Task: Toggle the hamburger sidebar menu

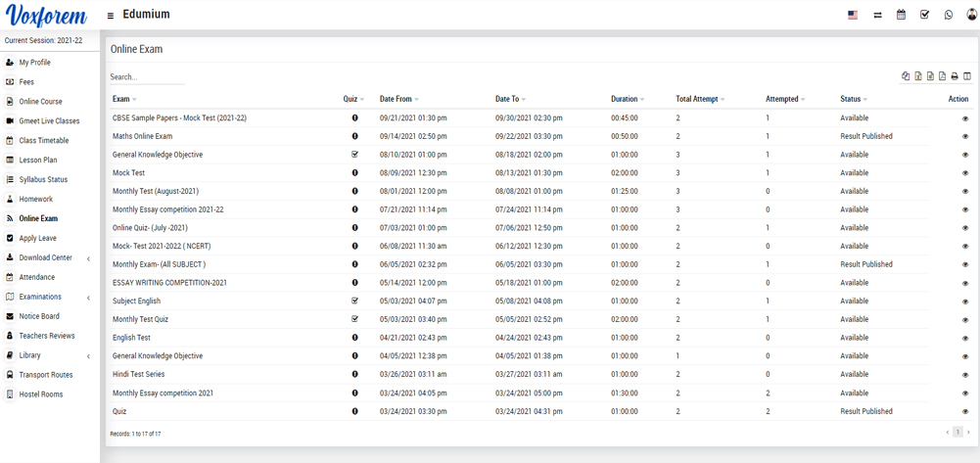Action: (x=111, y=16)
